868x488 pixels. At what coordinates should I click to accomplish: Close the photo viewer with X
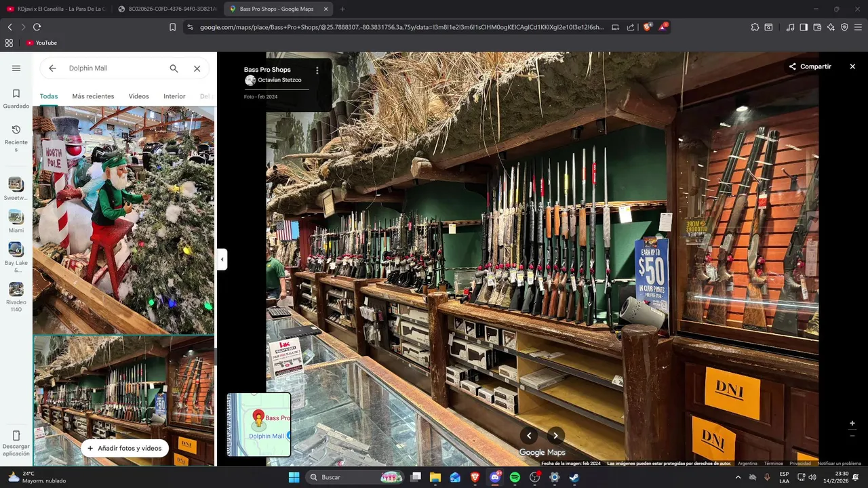[852, 66]
